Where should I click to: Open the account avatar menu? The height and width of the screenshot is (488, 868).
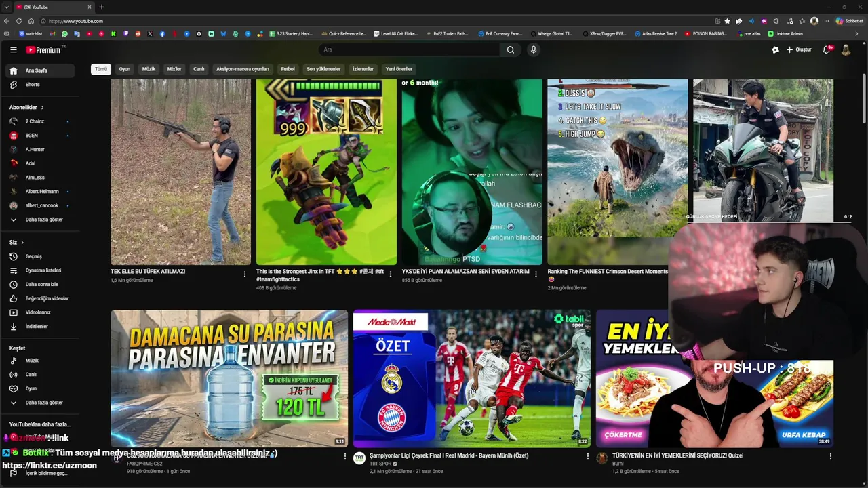click(x=846, y=49)
